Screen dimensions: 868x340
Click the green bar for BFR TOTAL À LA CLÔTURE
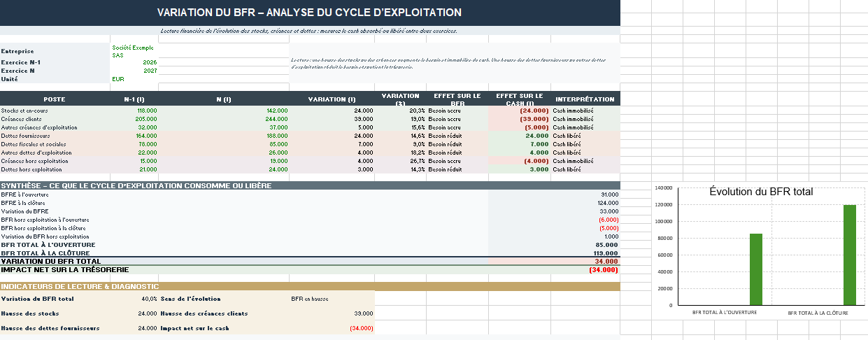[x=850, y=255]
